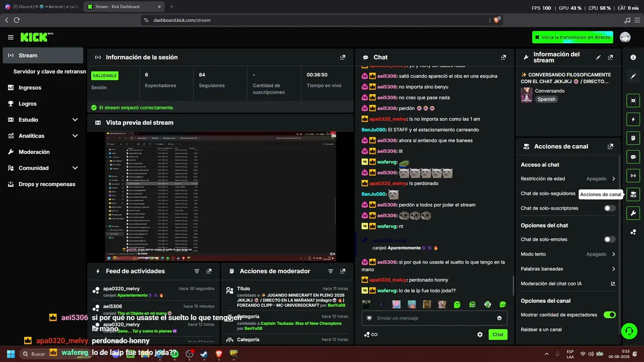Pop out the Acciones de canal panel
This screenshot has width=644, height=362.
point(610,146)
